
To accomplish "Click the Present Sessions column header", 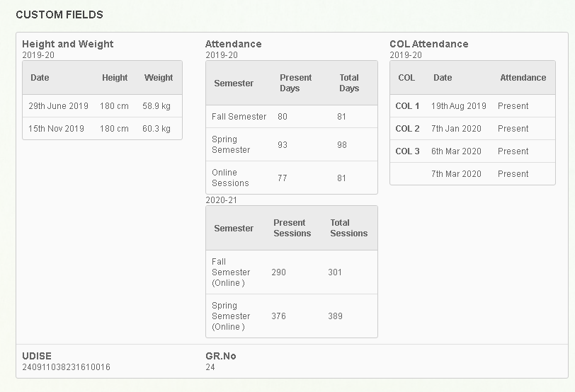I will (292, 228).
